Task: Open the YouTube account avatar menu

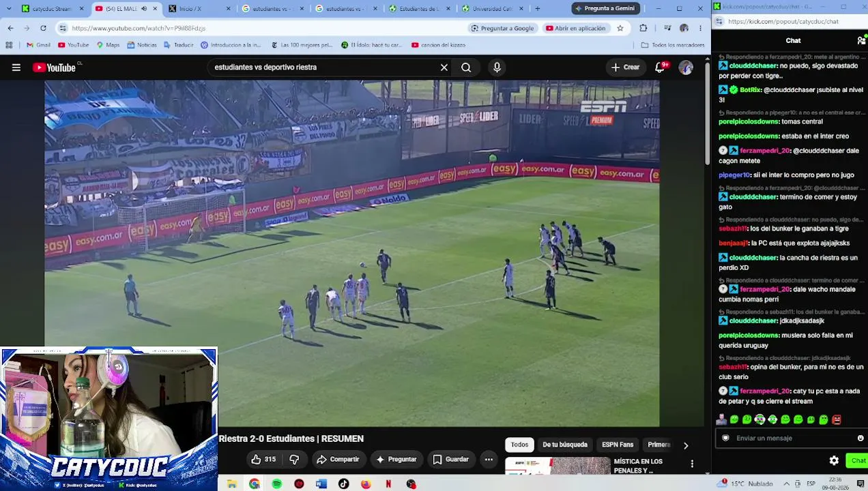Action: click(x=686, y=68)
